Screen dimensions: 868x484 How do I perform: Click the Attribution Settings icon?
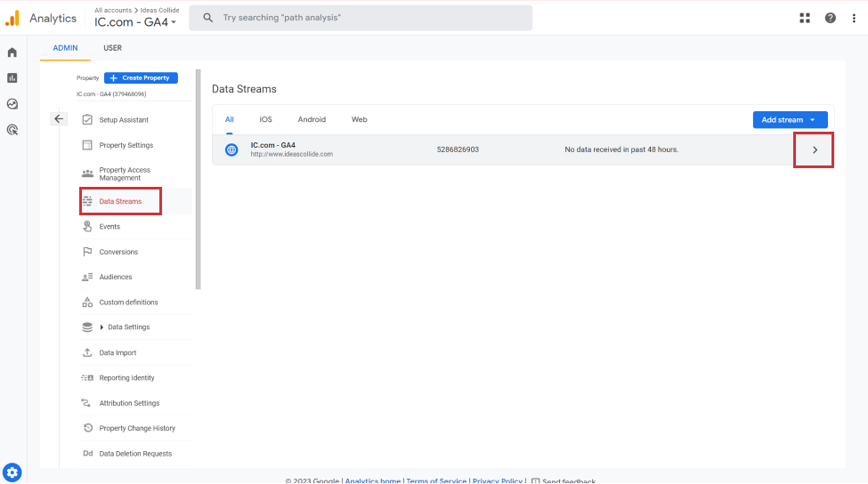coord(86,403)
